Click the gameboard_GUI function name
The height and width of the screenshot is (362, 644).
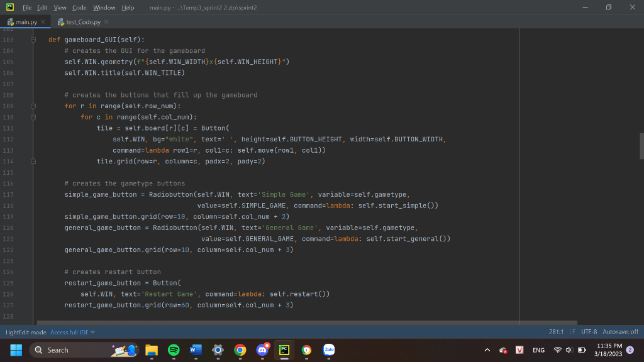point(91,40)
